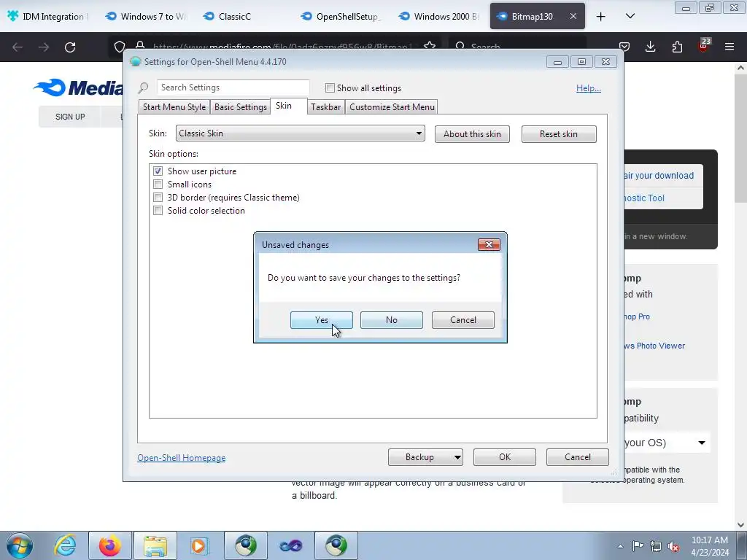
Task: Click the network tray icon
Action: (656, 546)
